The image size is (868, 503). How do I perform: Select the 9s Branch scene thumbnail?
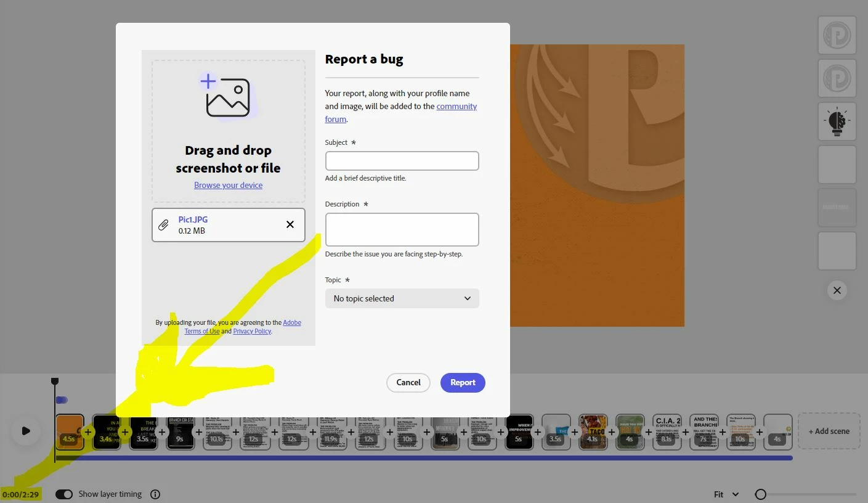[180, 431]
